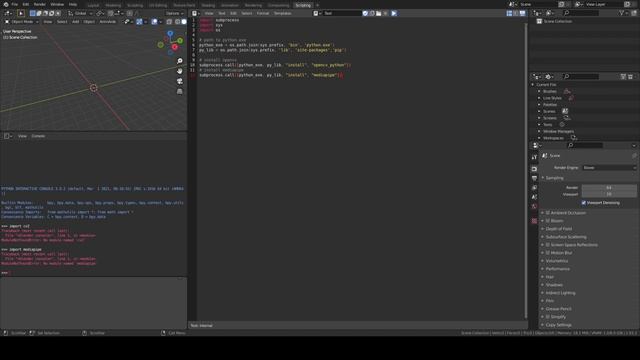The image size is (640, 360).
Task: Toggle viewport overlays button
Action: tap(154, 22)
